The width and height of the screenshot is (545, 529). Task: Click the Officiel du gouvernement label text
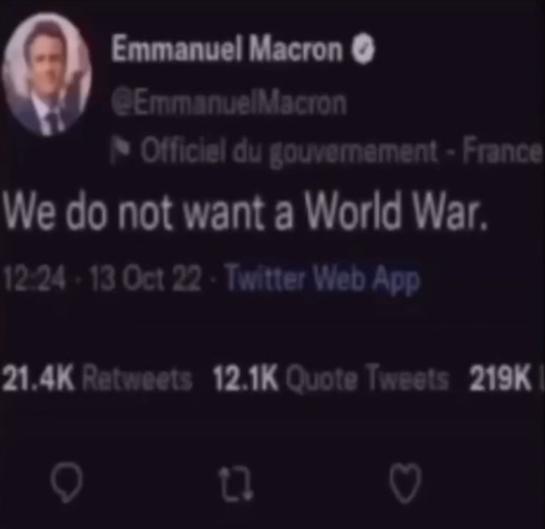(289, 152)
